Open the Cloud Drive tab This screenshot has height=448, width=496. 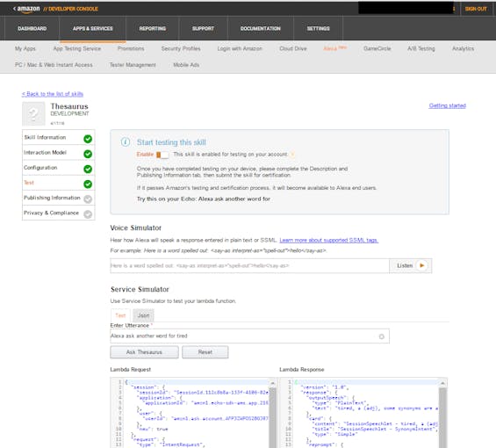[293, 48]
